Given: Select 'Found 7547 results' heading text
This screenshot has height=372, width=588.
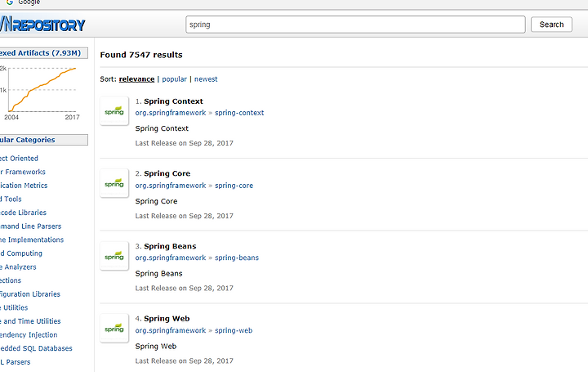Looking at the screenshot, I should tap(141, 55).
